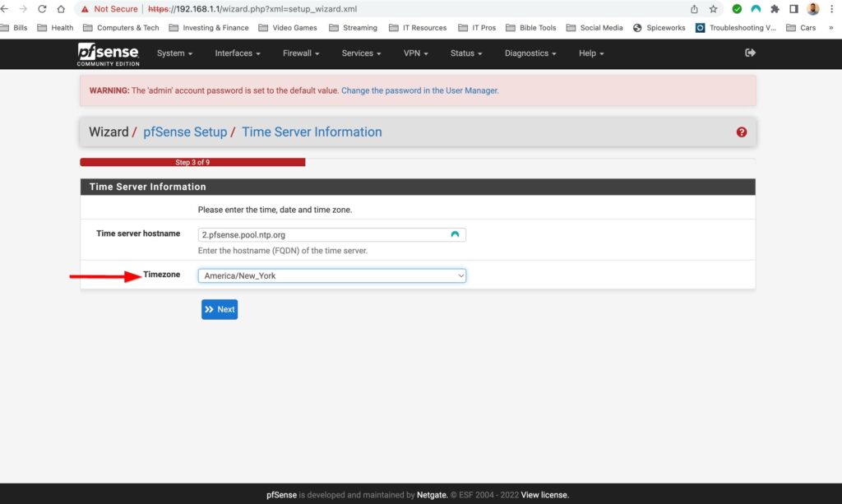842x504 pixels.
Task: Open the View license link
Action: point(544,495)
